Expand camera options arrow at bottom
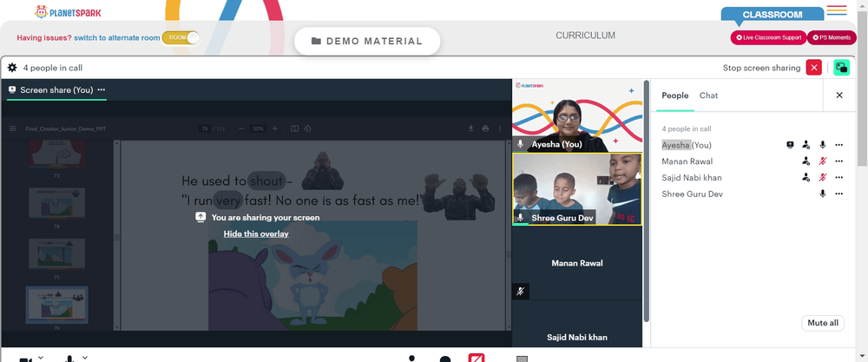 tap(41, 357)
